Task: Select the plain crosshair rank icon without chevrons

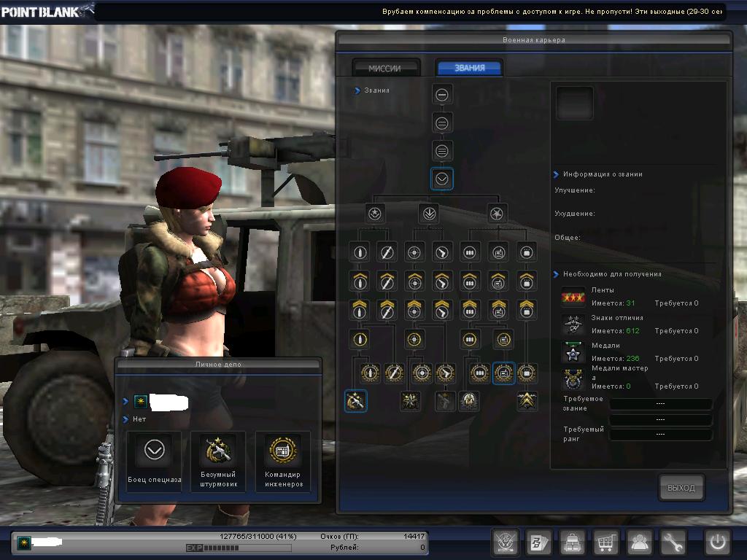Action: pos(414,252)
